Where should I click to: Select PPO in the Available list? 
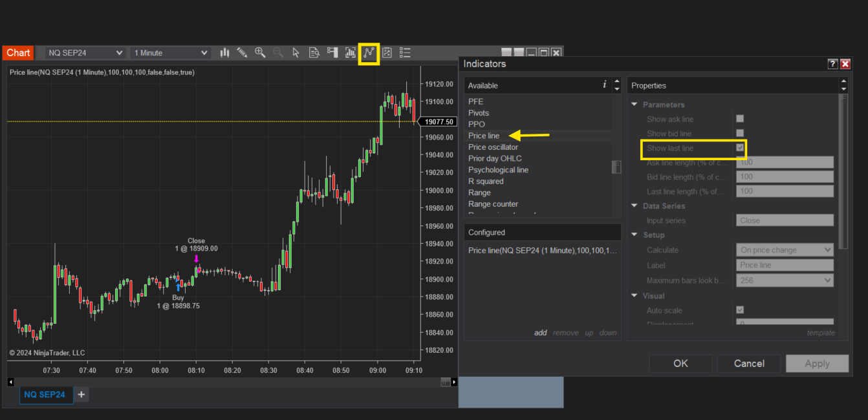coord(477,124)
